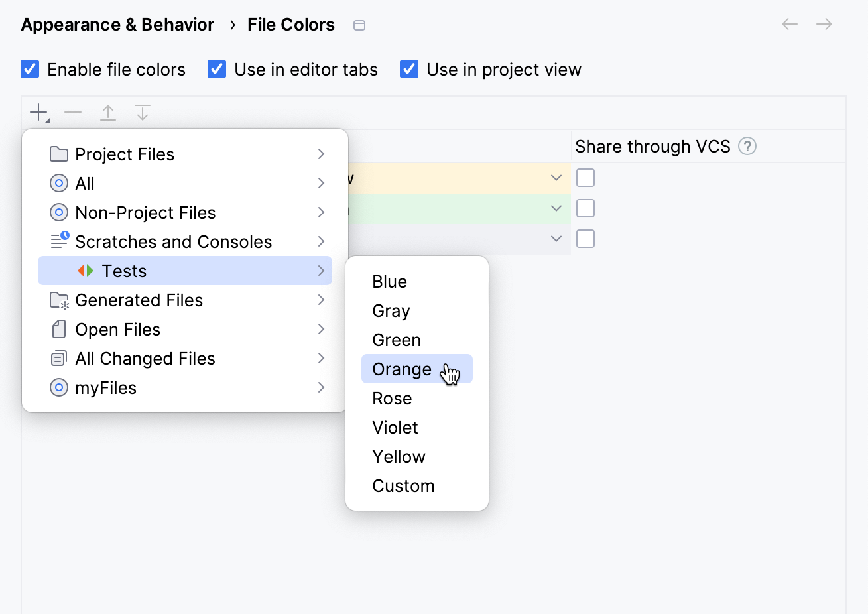
Task: Open the yellow row color dropdown
Action: click(x=556, y=178)
